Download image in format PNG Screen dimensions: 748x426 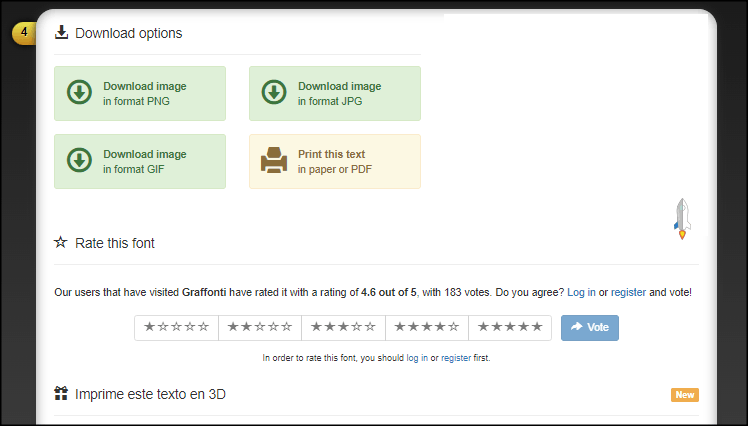click(145, 93)
